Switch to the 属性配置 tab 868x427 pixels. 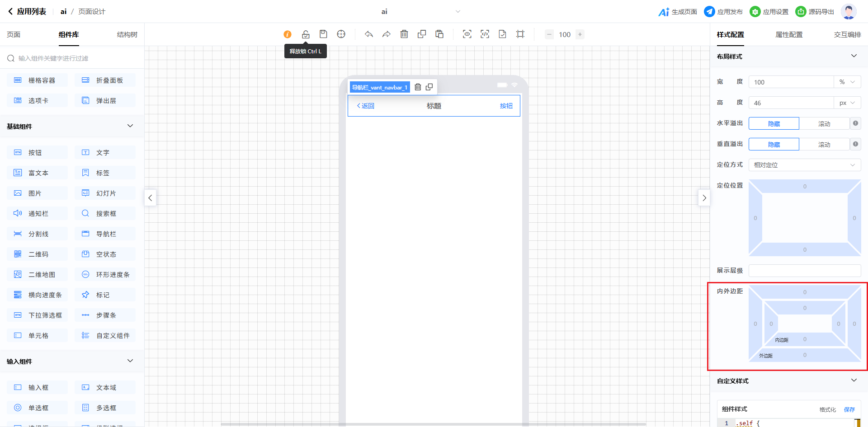pos(789,35)
